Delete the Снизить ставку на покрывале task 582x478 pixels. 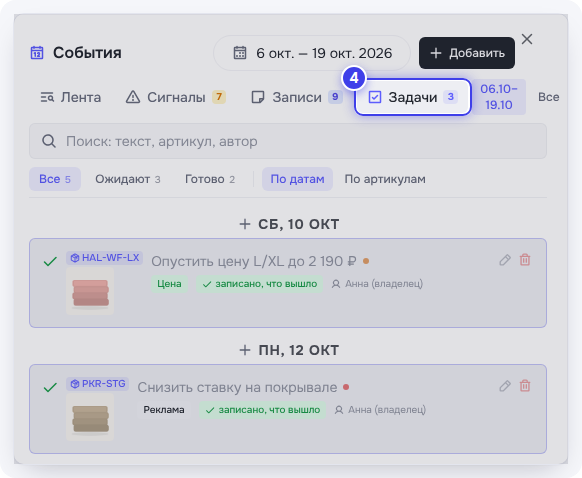(525, 386)
